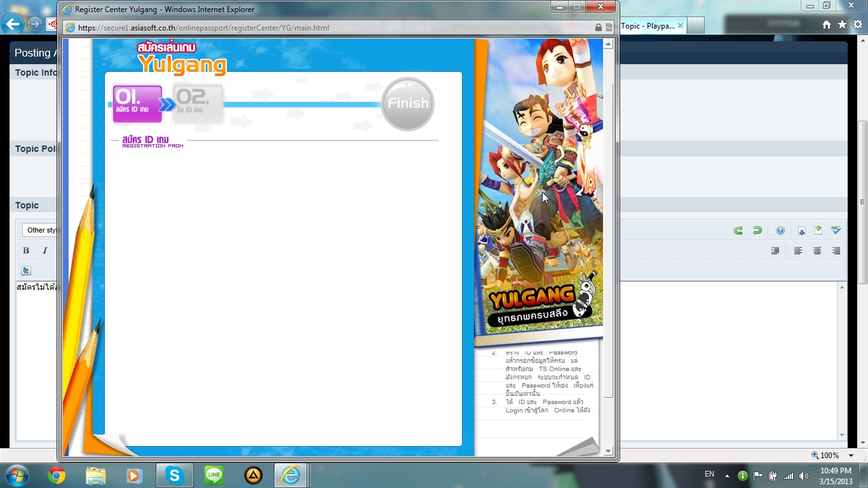Select step 02 receive ID button

[x=198, y=104]
